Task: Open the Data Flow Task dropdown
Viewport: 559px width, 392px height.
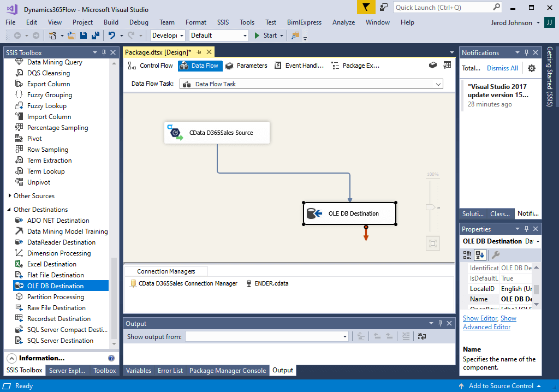Action: [438, 84]
